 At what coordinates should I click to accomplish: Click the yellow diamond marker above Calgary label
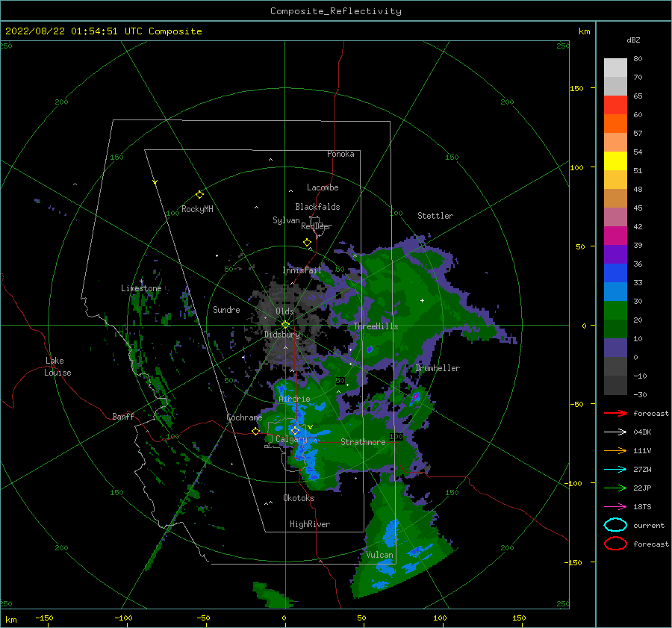tap(295, 430)
